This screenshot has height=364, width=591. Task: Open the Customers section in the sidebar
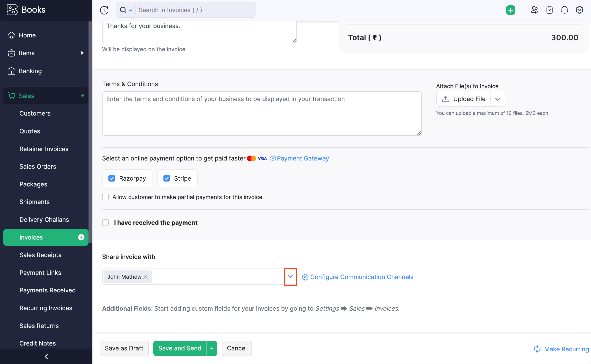35,113
